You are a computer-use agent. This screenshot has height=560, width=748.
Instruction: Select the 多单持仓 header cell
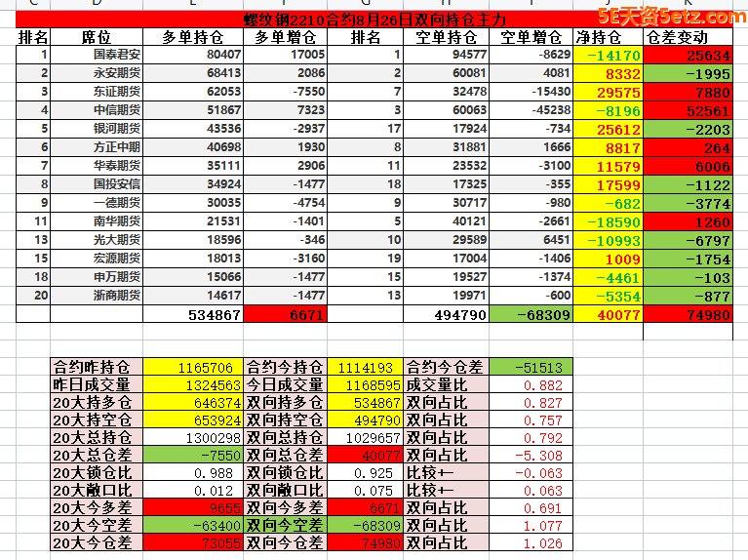pyautogui.click(x=193, y=37)
